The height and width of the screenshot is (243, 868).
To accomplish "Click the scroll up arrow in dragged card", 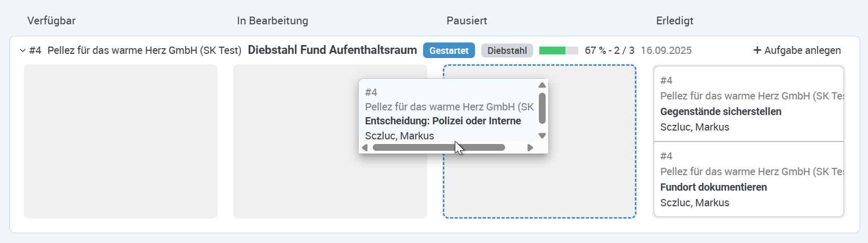I will click(542, 85).
